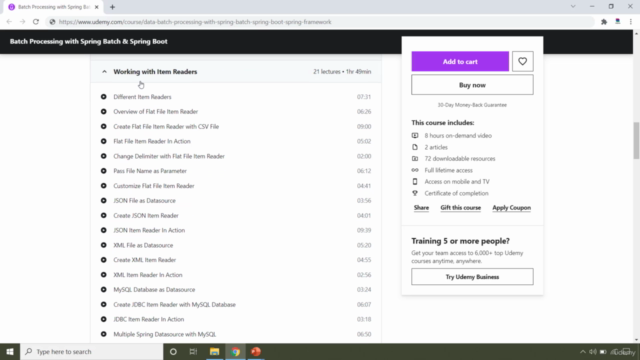The height and width of the screenshot is (360, 640).
Task: Open the Cortana circle on taskbar
Action: pyautogui.click(x=173, y=351)
